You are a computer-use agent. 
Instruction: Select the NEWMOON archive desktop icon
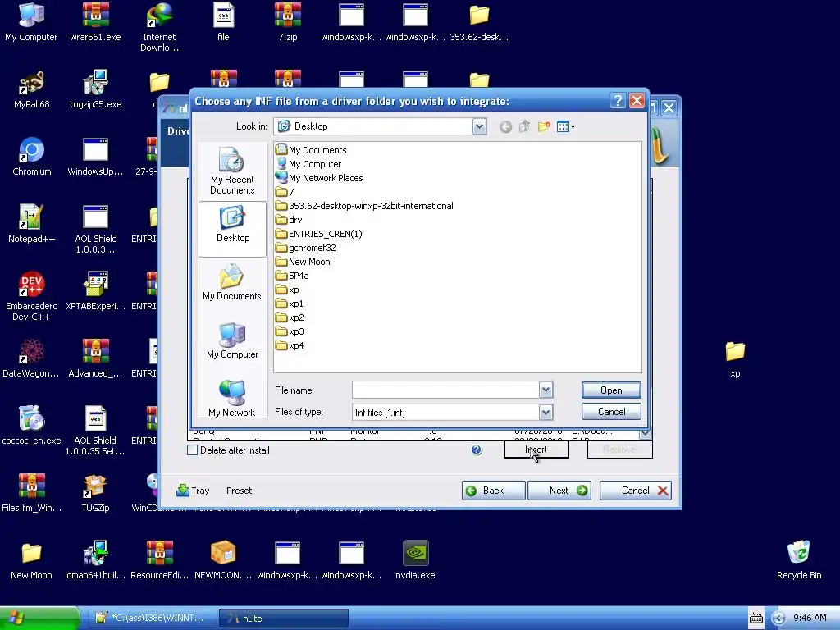[223, 559]
